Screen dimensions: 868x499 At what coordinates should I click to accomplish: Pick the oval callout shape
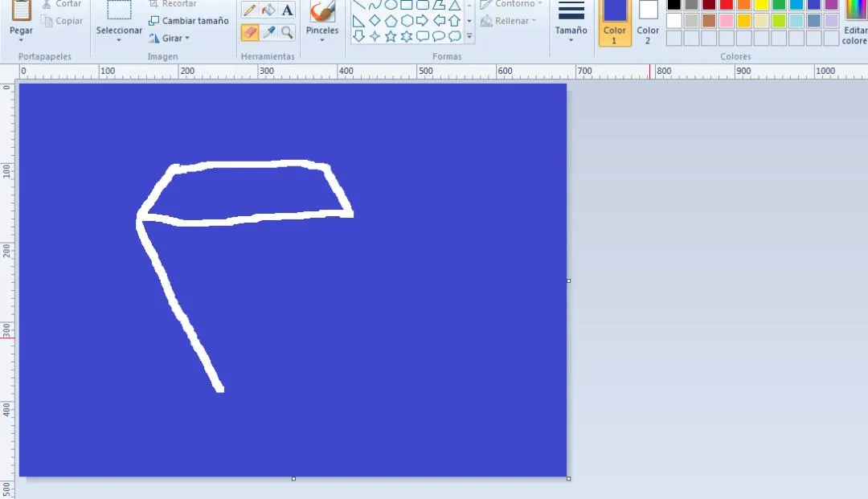pyautogui.click(x=439, y=36)
